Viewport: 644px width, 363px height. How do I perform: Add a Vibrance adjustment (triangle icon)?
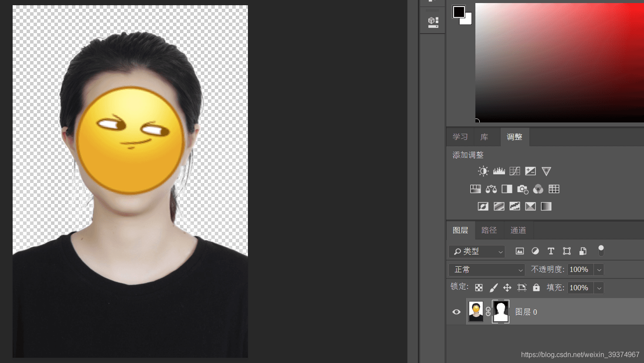tap(546, 171)
